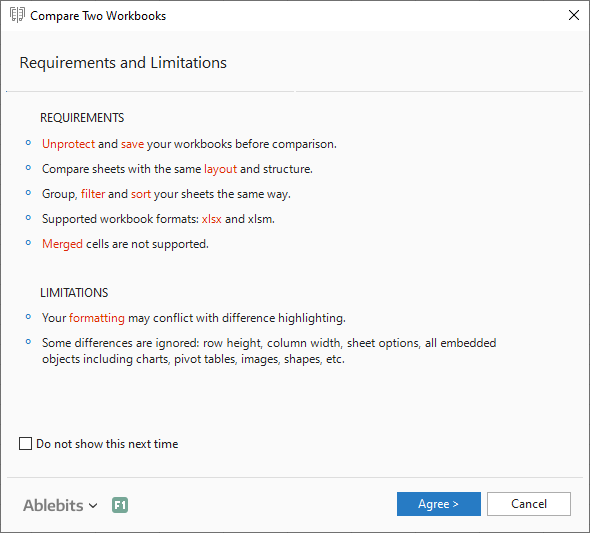Screen dimensions: 590x533
Task: Click the Requirements and Limitations title
Action: pyautogui.click(x=123, y=62)
